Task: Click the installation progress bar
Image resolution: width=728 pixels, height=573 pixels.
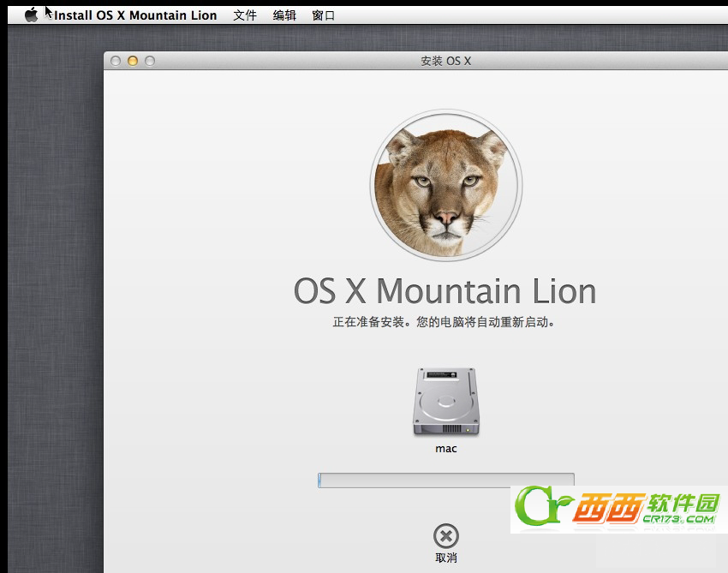Action: click(x=445, y=480)
